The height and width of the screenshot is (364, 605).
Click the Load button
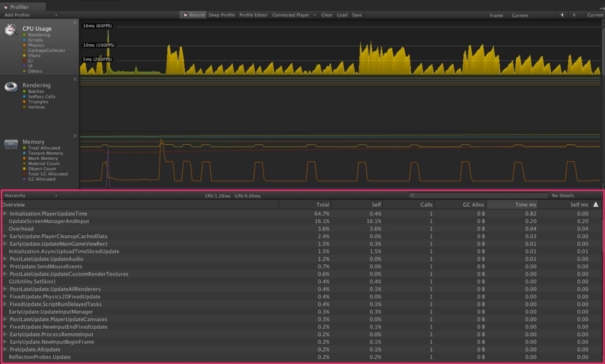(342, 15)
